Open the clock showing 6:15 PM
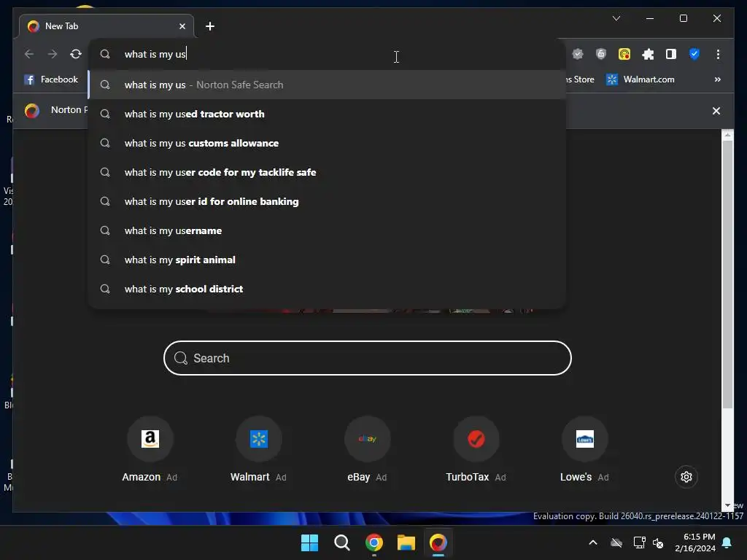Screen dimensions: 747x560 (x=695, y=542)
